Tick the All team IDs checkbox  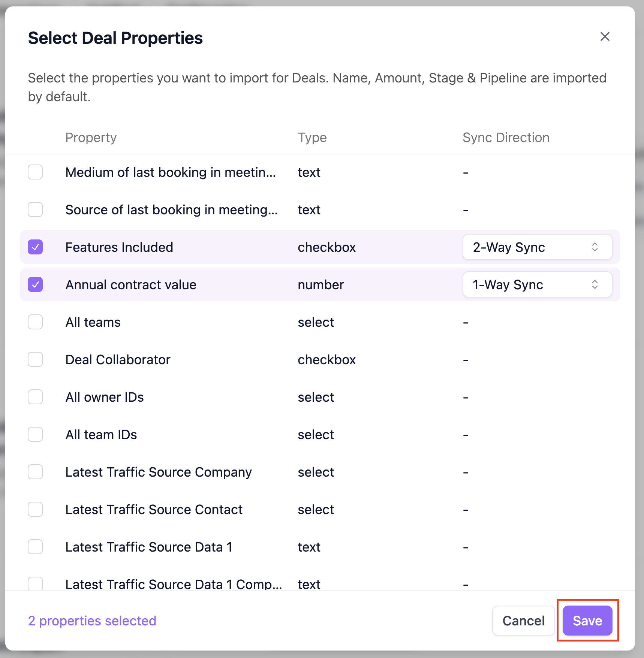click(x=35, y=434)
